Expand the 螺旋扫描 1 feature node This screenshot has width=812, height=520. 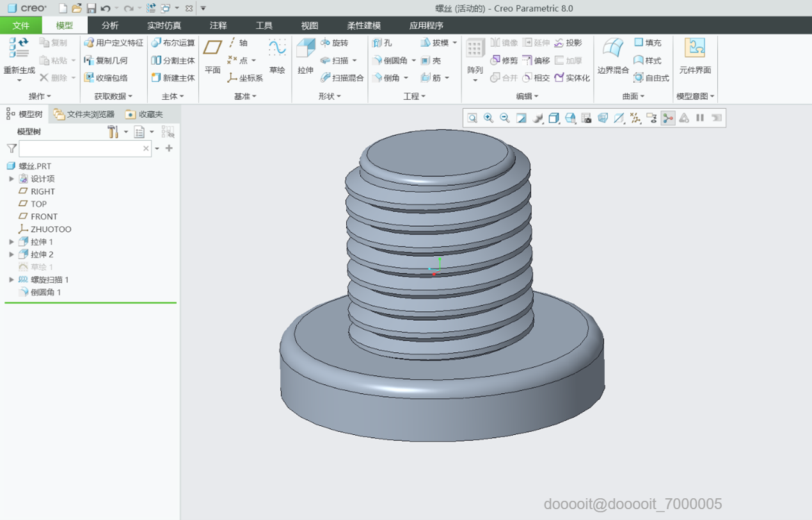click(12, 280)
